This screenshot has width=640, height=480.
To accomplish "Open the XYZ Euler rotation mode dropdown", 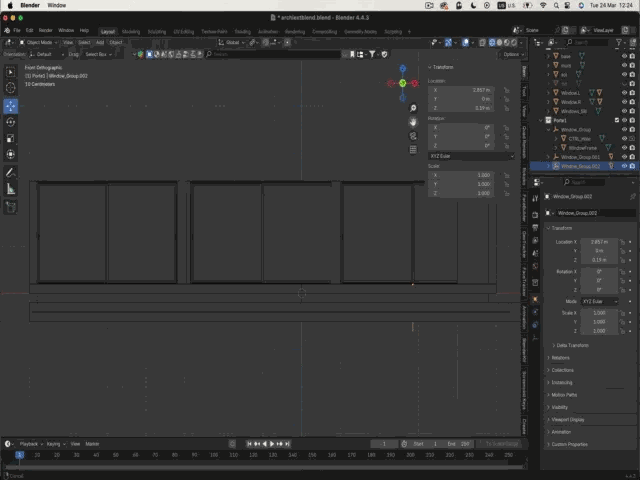I will pos(471,156).
